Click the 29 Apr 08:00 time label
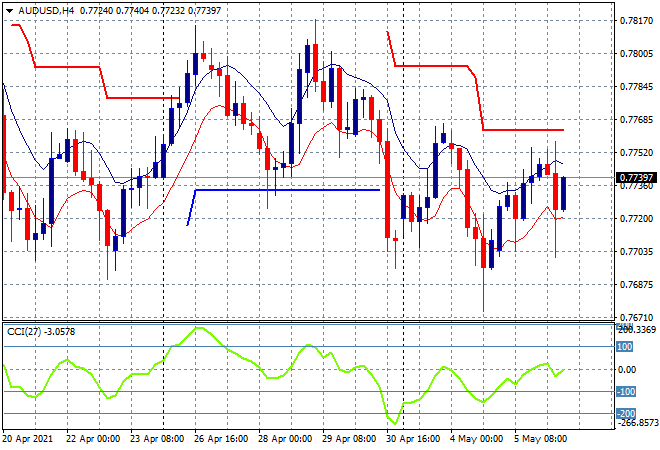660x450 pixels. point(349,439)
